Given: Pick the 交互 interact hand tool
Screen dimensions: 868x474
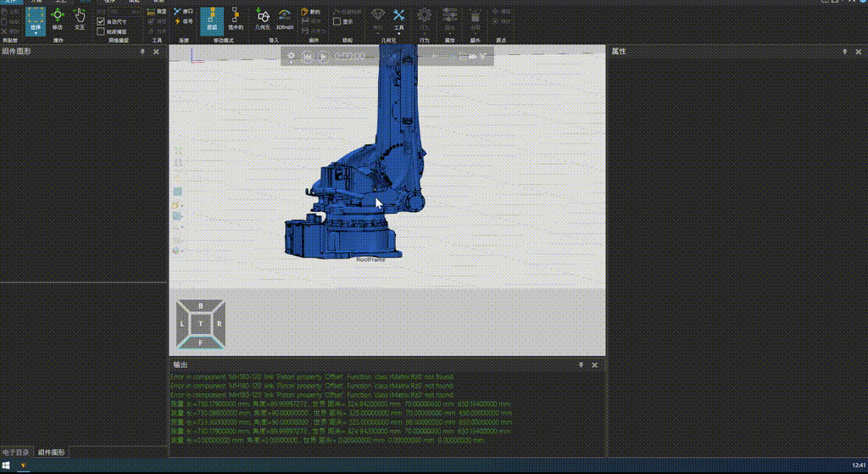Looking at the screenshot, I should pyautogui.click(x=80, y=20).
